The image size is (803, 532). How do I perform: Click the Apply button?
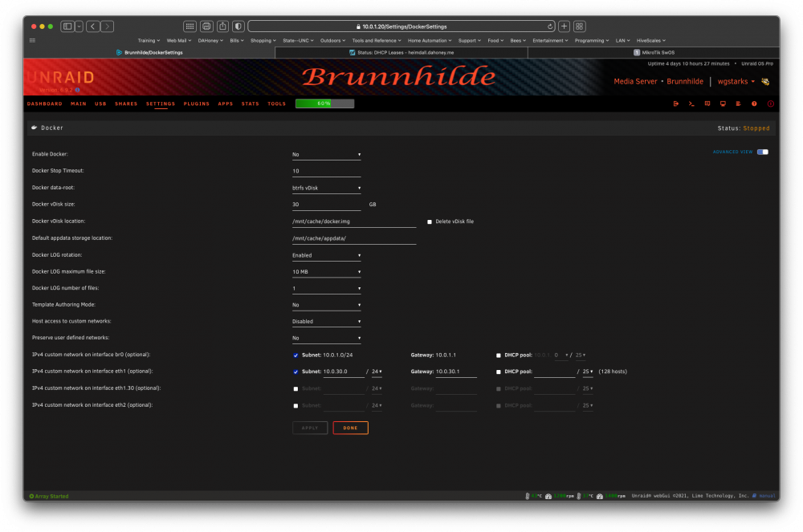tap(310, 428)
